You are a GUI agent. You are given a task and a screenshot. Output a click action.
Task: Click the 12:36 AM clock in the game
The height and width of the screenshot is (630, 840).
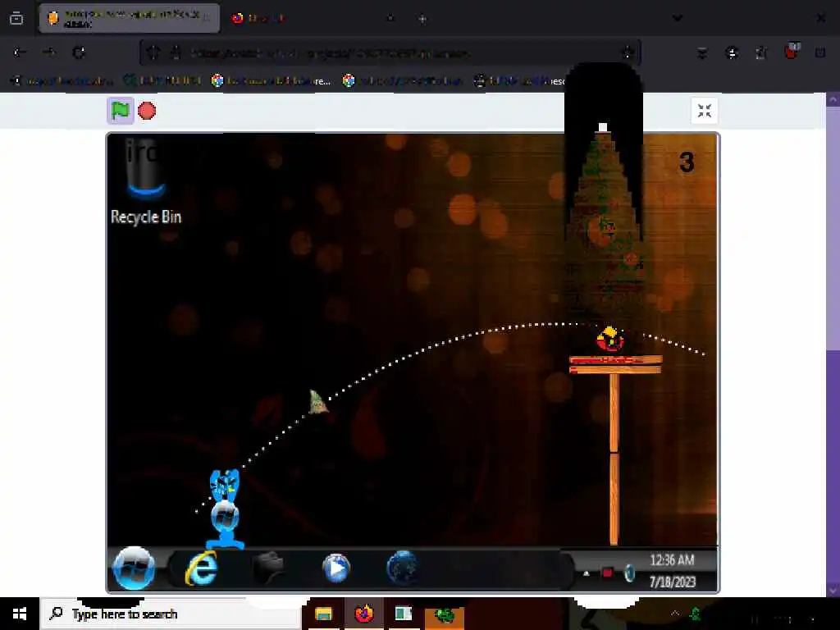[673, 560]
